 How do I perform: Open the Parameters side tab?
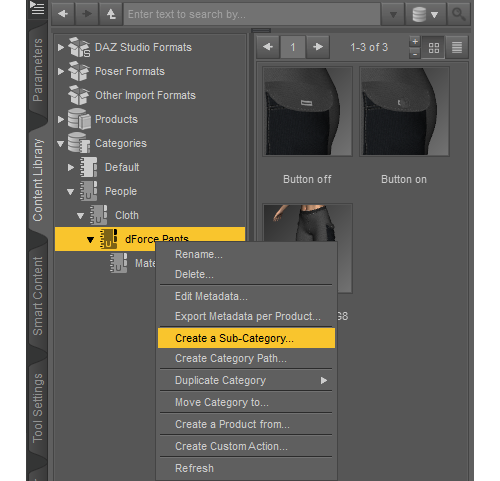(x=38, y=70)
